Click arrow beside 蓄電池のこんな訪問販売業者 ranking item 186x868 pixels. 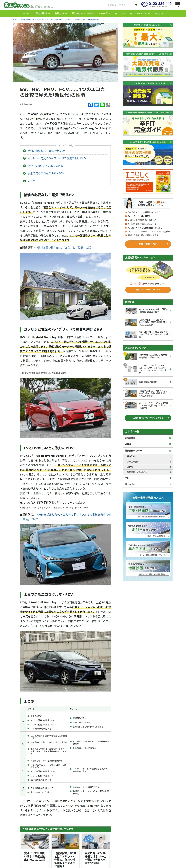[170, 356]
